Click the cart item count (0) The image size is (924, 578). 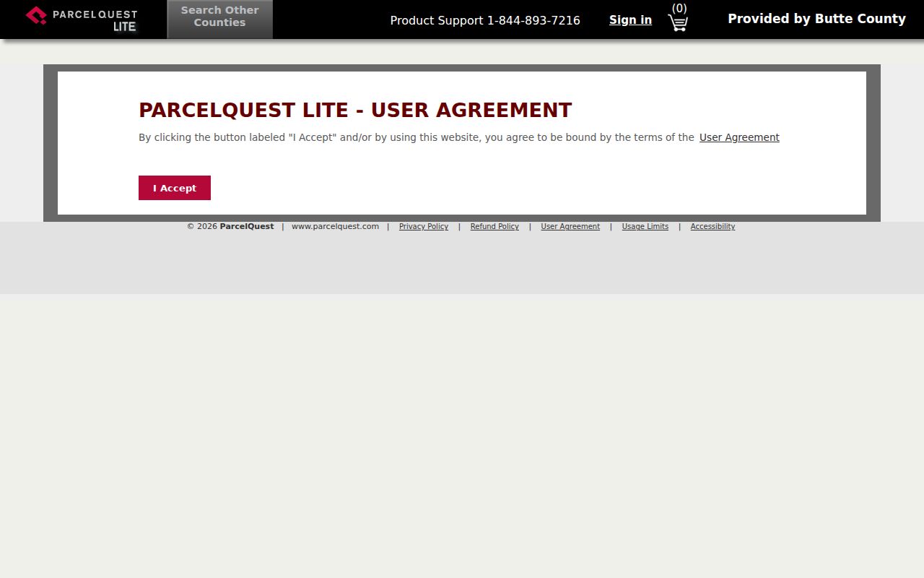click(679, 8)
